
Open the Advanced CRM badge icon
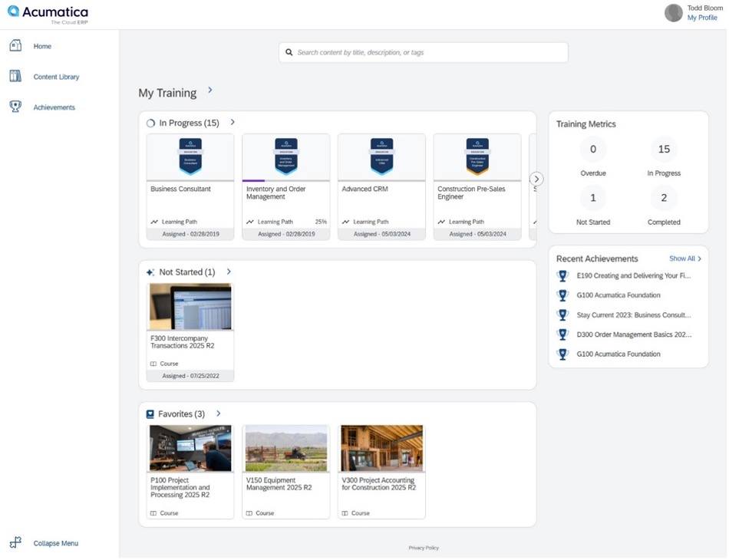coord(381,155)
